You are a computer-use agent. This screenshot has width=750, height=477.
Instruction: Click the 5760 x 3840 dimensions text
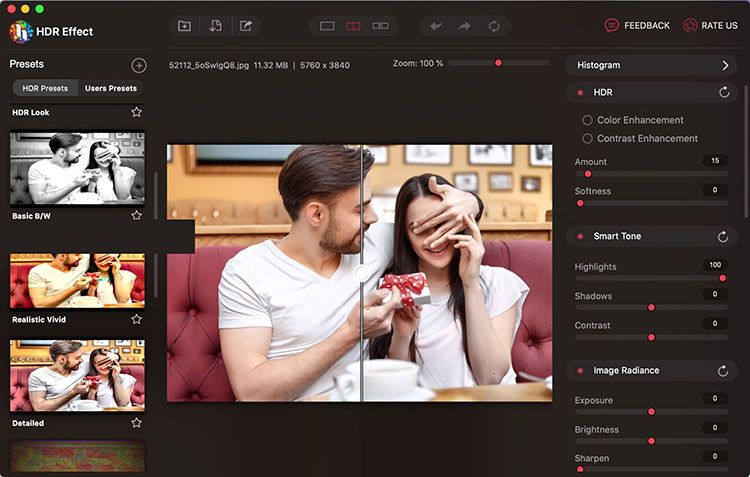325,65
